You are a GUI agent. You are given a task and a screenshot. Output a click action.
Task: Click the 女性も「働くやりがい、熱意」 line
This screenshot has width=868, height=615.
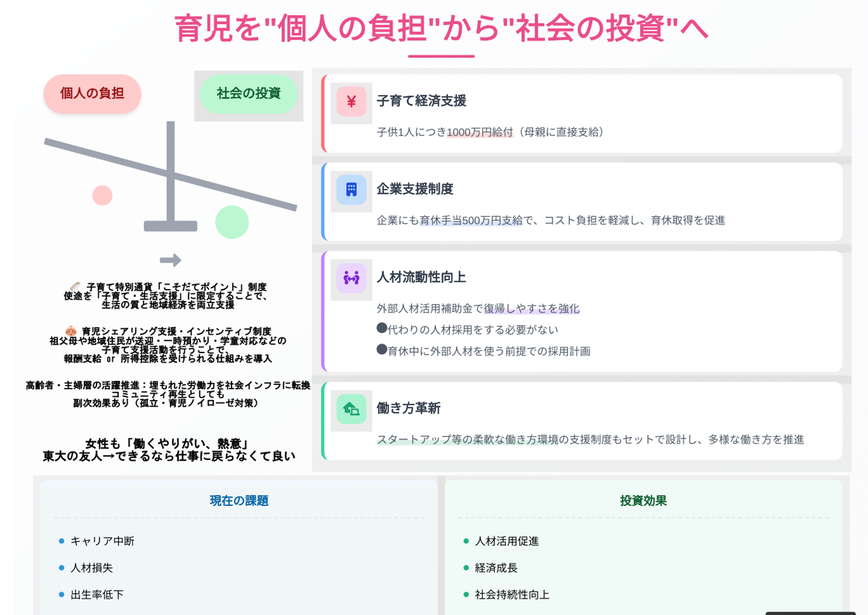pos(168,444)
